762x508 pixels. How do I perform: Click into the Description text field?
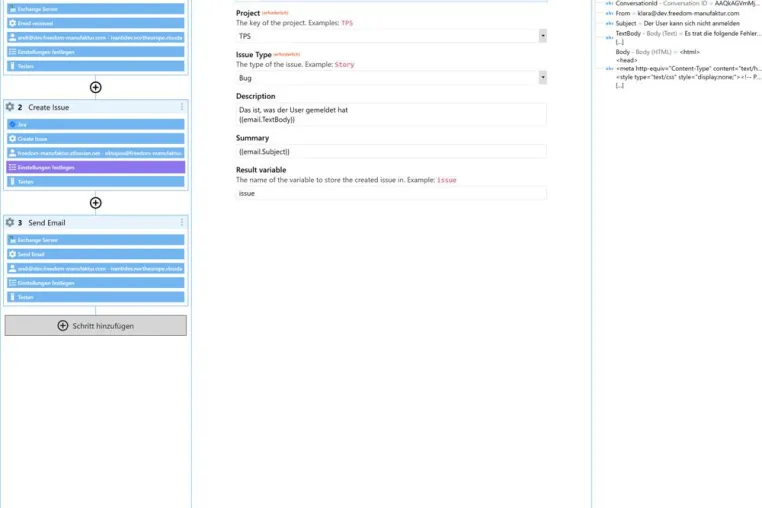391,115
